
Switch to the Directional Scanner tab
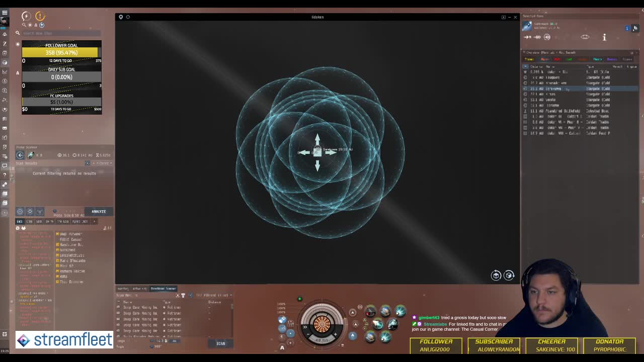click(x=163, y=289)
